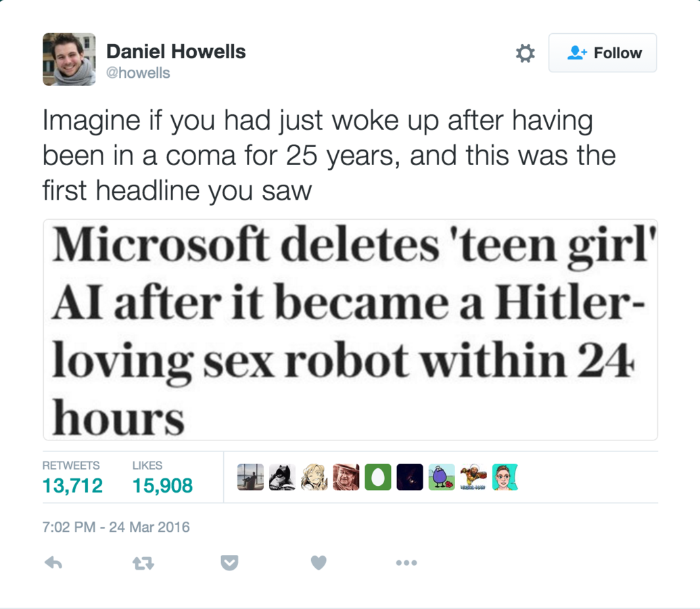Screen dimensions: 700x609
Task: Open the three-dots more menu
Action: click(x=406, y=562)
